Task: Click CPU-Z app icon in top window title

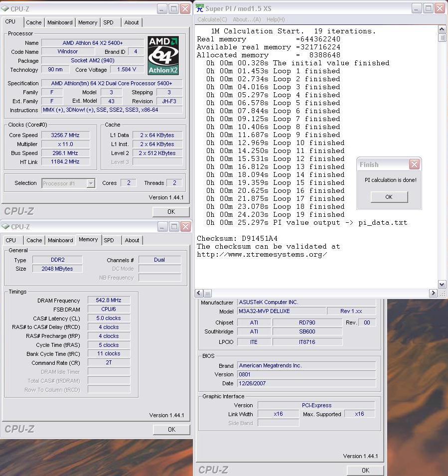Action: (5, 9)
